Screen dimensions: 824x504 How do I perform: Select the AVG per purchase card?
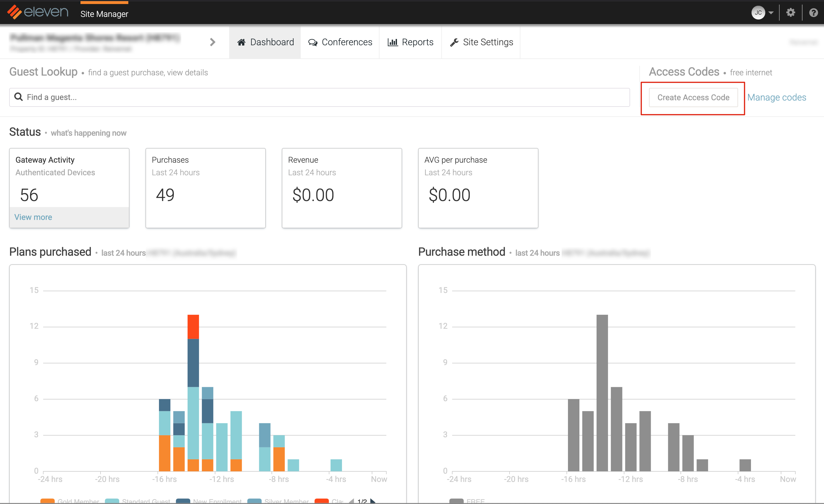pyautogui.click(x=478, y=188)
